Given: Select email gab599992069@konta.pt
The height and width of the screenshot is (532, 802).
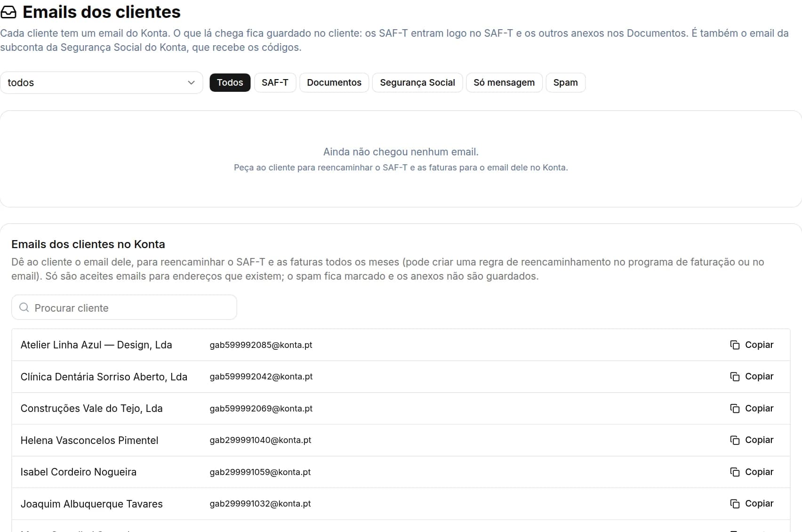Looking at the screenshot, I should [261, 409].
